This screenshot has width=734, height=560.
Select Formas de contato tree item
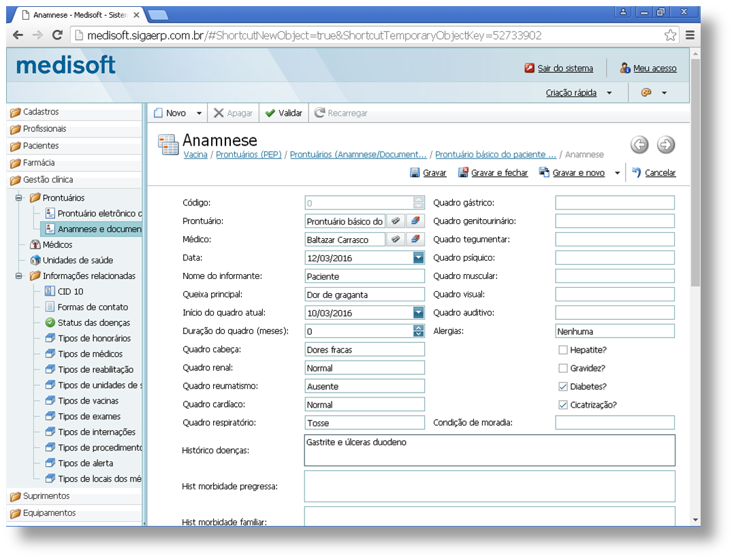pyautogui.click(x=86, y=307)
